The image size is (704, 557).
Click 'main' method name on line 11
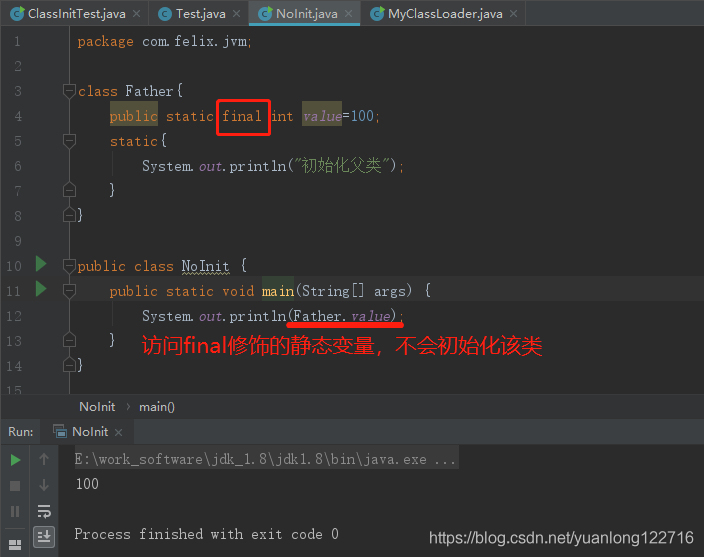pos(278,291)
